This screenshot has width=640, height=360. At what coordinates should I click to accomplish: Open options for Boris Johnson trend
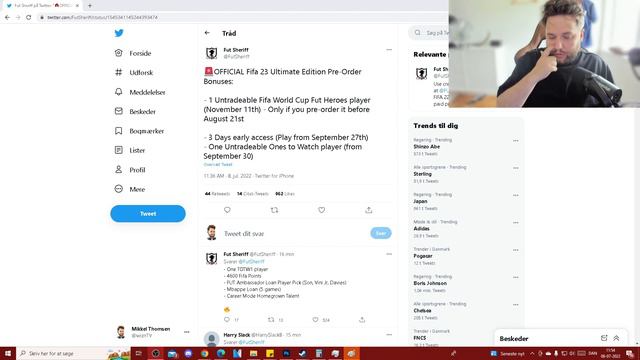click(x=516, y=278)
